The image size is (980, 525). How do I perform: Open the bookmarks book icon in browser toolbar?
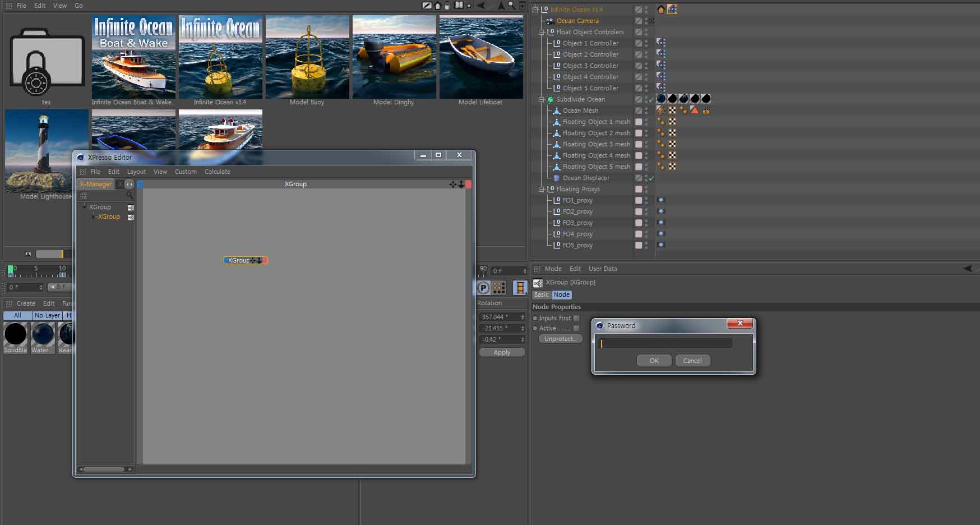(x=459, y=6)
